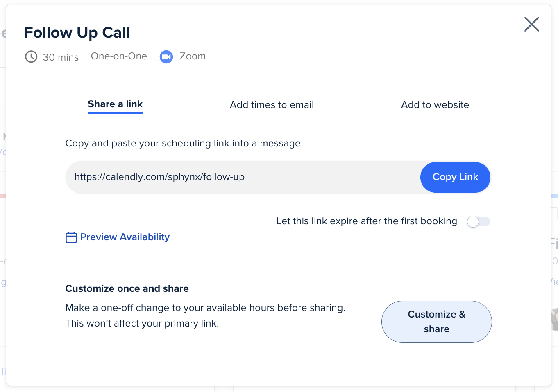
Task: Click the one-off change description text
Action: 205,315
